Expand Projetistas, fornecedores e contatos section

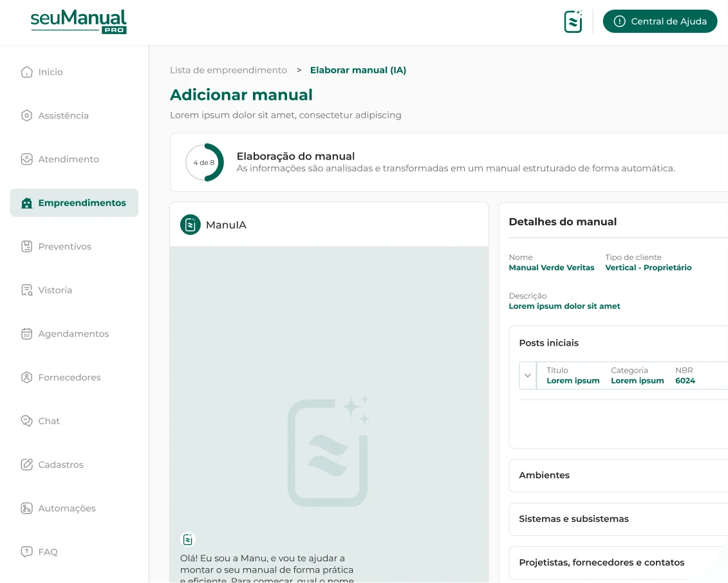619,562
